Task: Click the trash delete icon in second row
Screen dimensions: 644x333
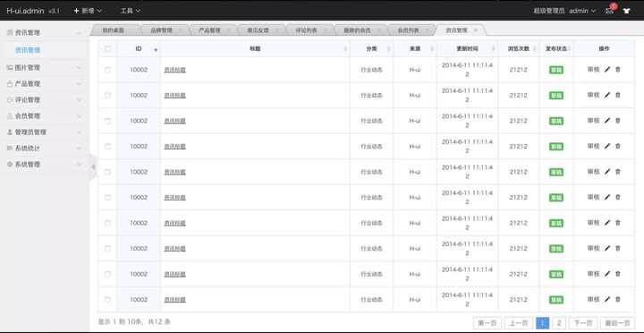Action: tap(618, 95)
